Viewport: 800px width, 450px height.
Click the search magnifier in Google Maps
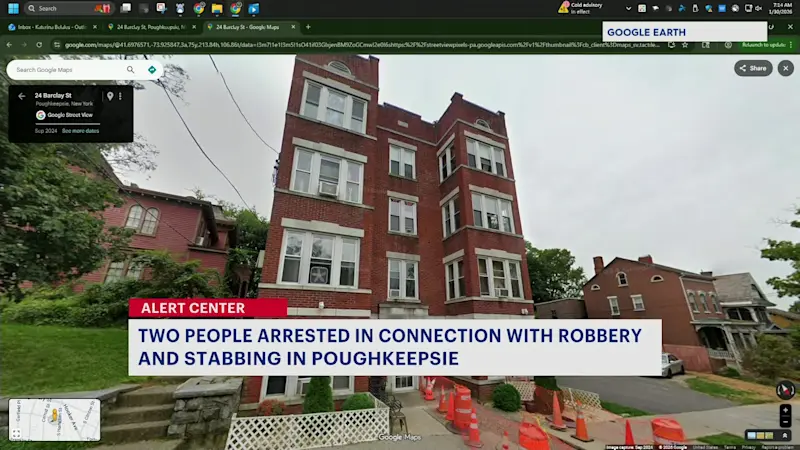(131, 70)
